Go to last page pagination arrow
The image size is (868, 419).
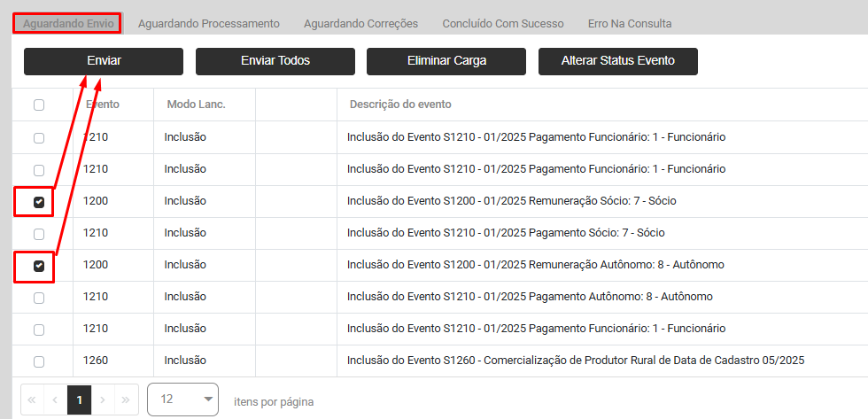click(126, 400)
